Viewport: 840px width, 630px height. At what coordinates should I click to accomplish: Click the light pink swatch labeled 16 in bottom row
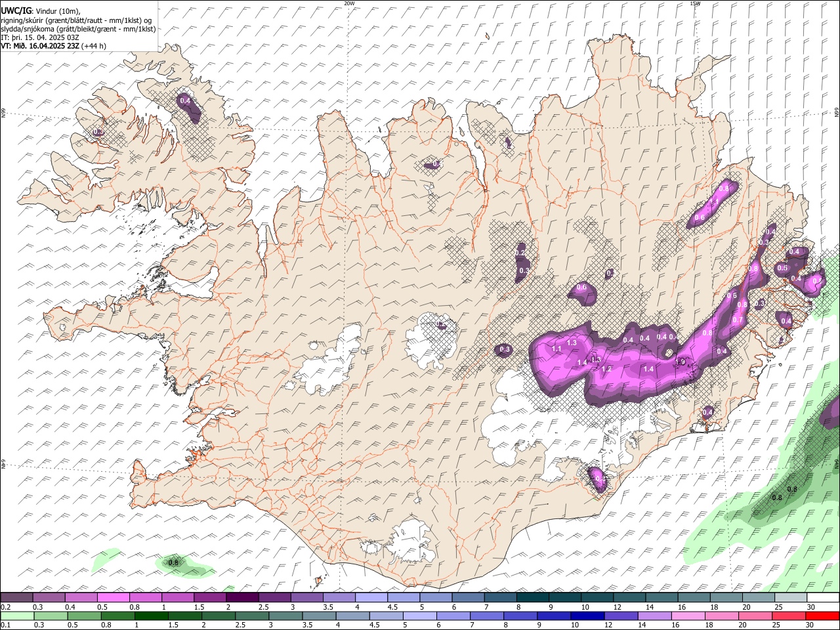click(x=688, y=616)
